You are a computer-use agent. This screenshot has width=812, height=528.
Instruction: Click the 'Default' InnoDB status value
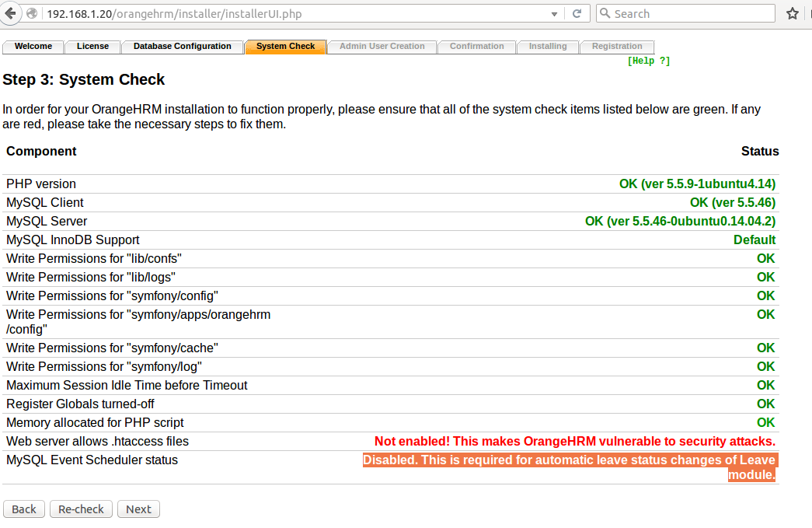[x=754, y=240]
